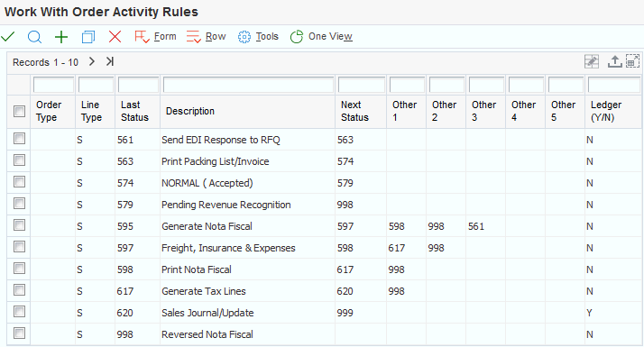Check the row for Send EDI Response to RFQ
Image resolution: width=644 pixels, height=347 pixels.
pyautogui.click(x=19, y=139)
